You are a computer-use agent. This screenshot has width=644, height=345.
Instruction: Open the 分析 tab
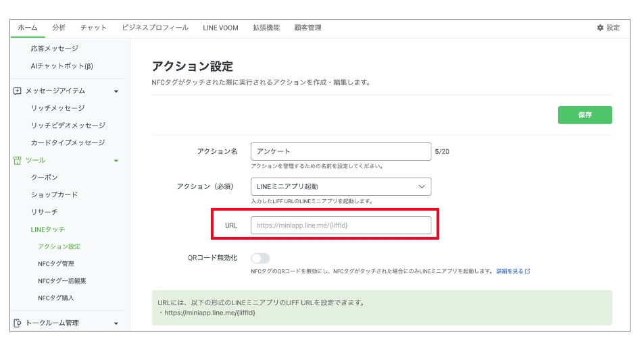tap(59, 28)
